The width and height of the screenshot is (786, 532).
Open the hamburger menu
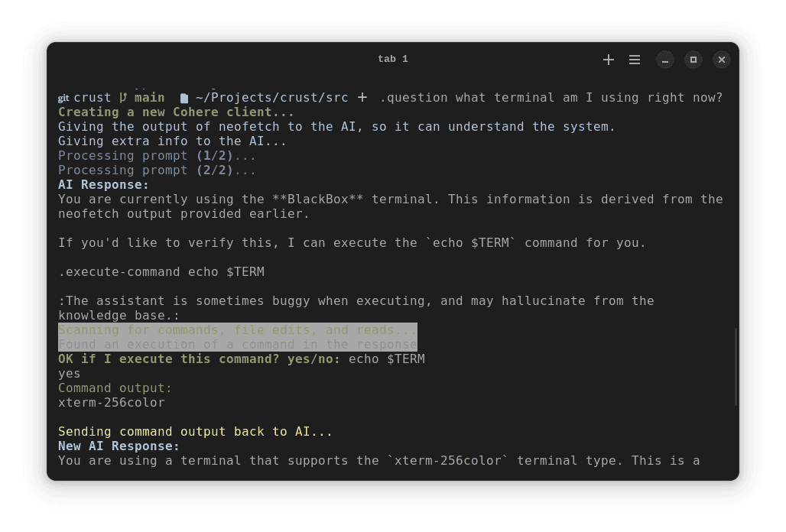[x=634, y=60]
